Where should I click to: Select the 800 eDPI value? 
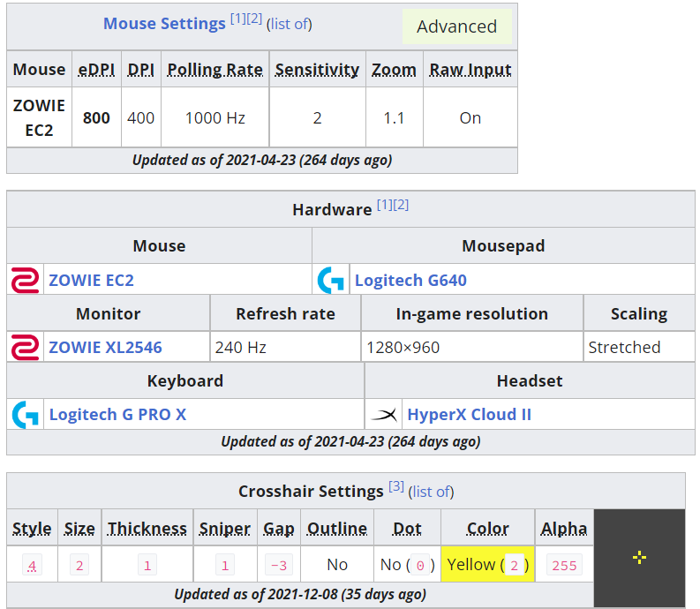click(96, 118)
